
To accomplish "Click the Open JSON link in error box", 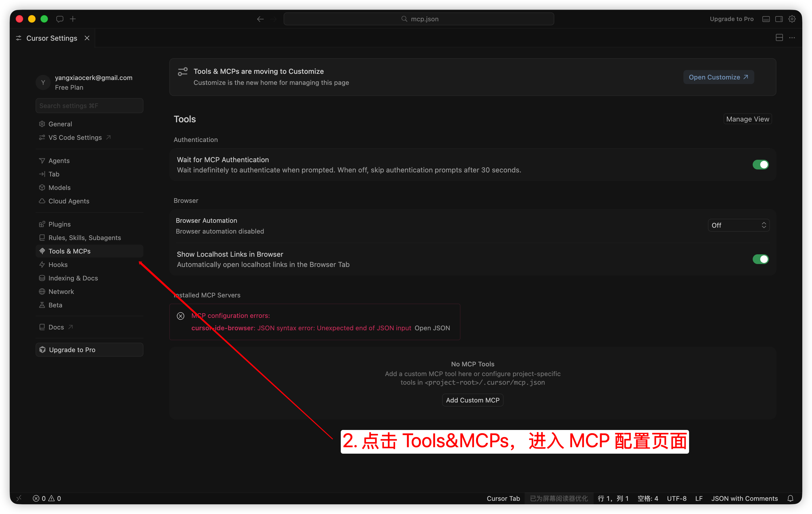I will (x=432, y=328).
